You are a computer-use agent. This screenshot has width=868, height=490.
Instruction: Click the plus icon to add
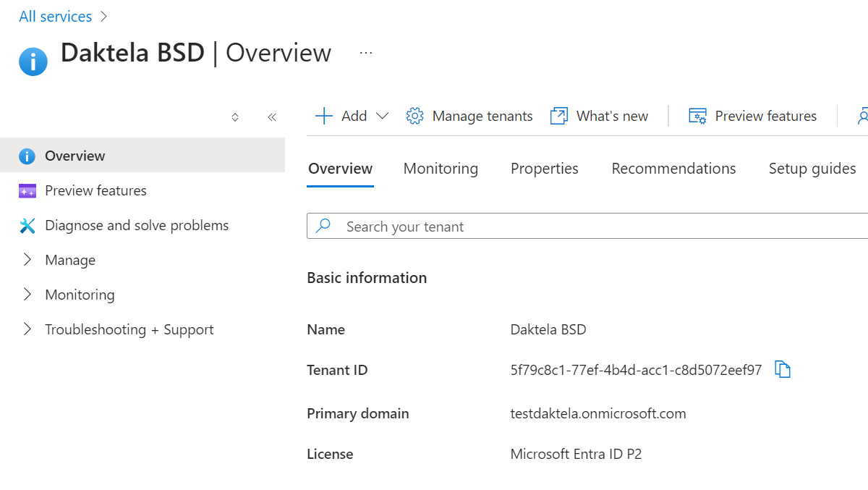[x=324, y=116]
